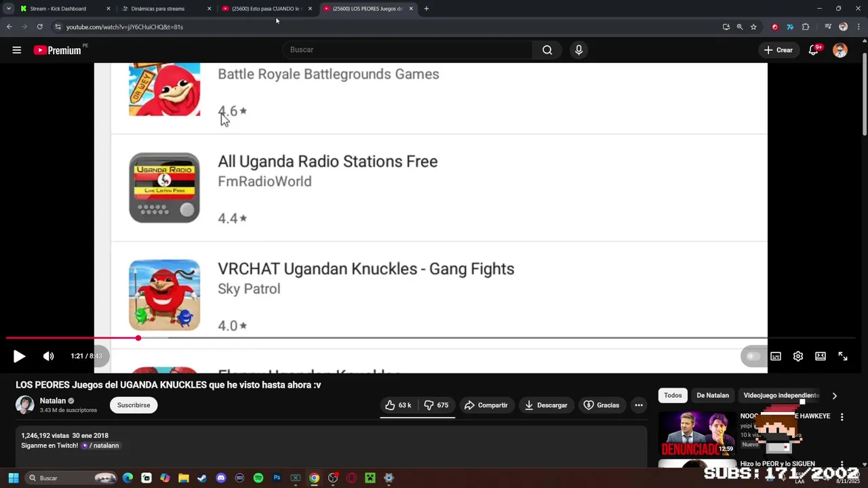Mute the video volume speaker
Viewport: 868px width, 488px height.
pyautogui.click(x=48, y=356)
